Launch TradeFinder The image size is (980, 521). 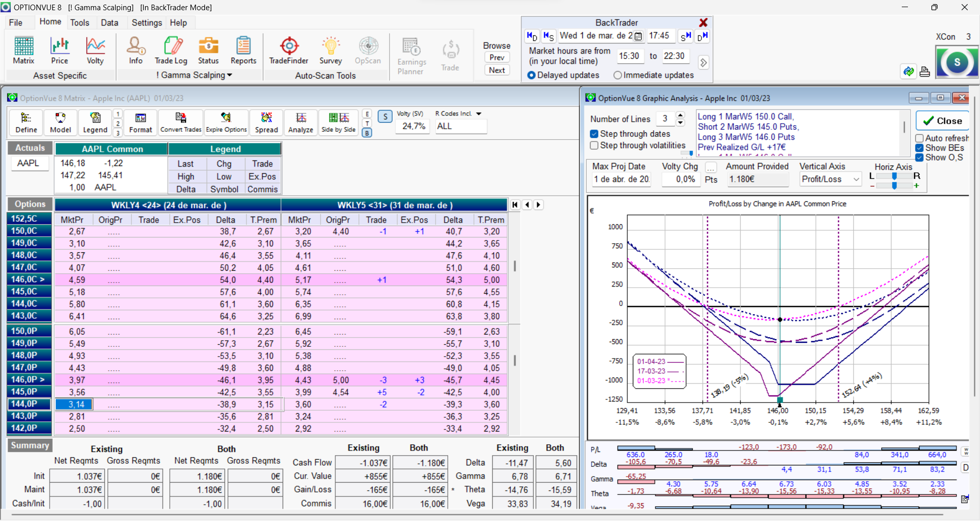pos(289,51)
